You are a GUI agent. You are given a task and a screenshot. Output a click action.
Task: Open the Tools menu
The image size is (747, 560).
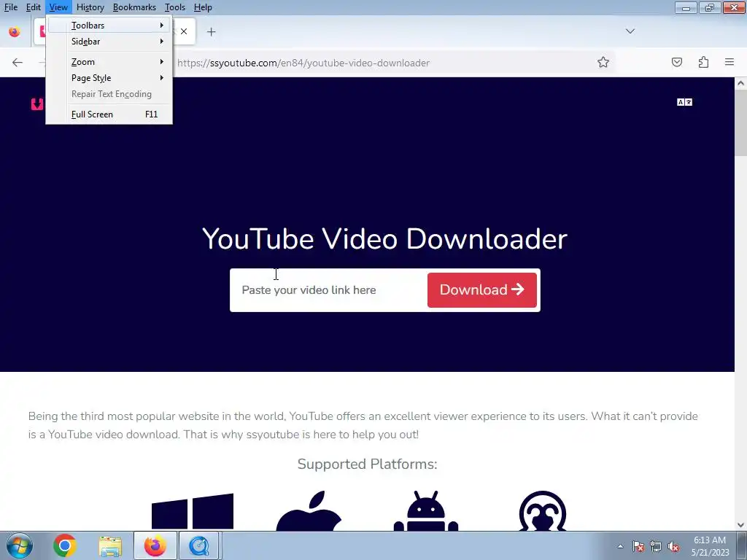(175, 7)
